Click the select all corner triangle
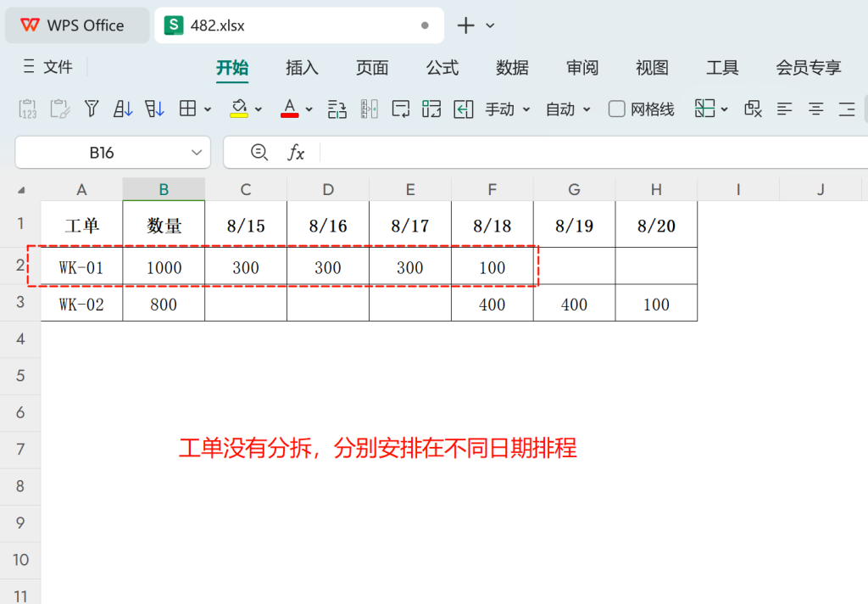This screenshot has width=868, height=604. coord(21,190)
